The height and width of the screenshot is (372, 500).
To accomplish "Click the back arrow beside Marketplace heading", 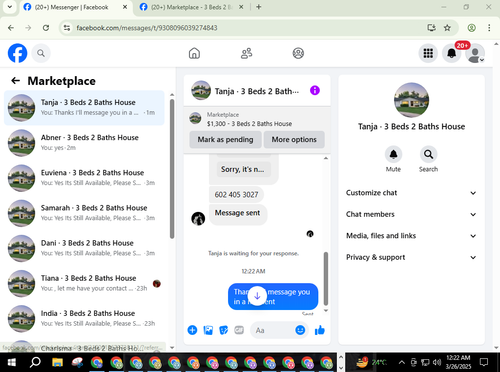I will pos(15,81).
